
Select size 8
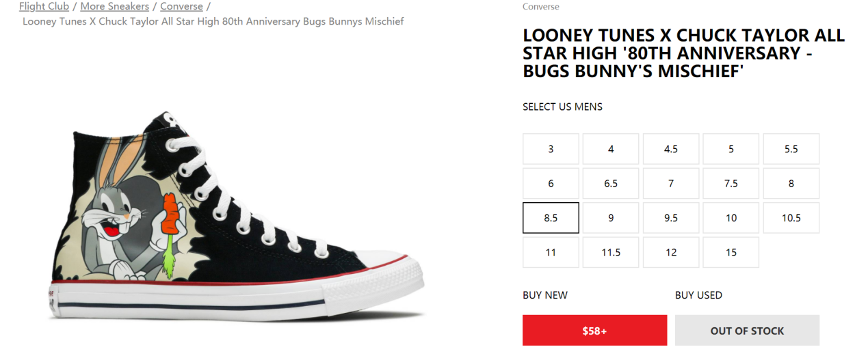[x=791, y=184]
